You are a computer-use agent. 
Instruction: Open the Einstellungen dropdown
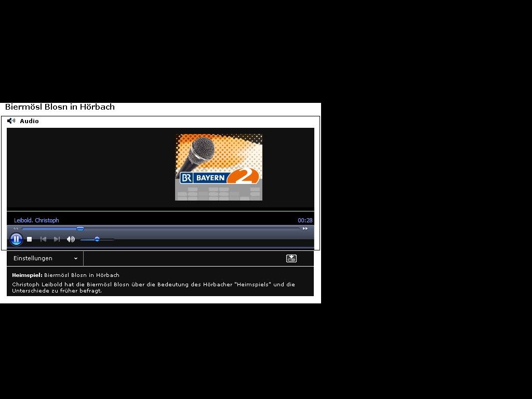[x=45, y=258]
